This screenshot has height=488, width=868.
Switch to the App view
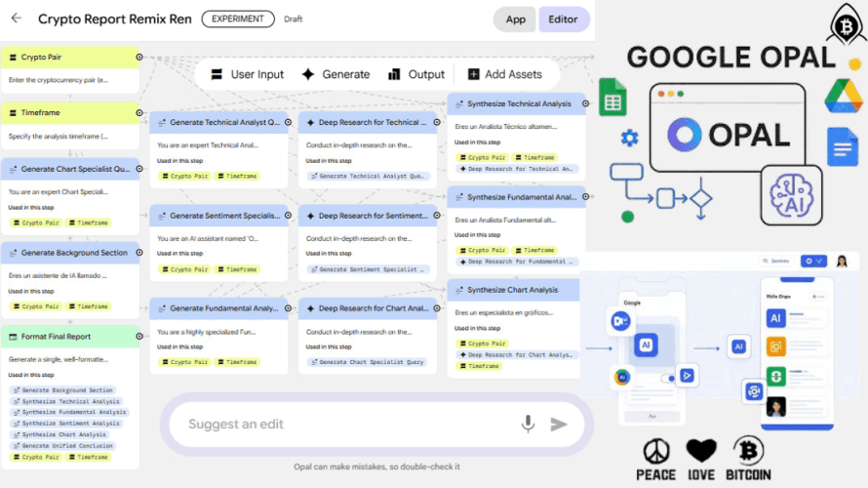[515, 20]
